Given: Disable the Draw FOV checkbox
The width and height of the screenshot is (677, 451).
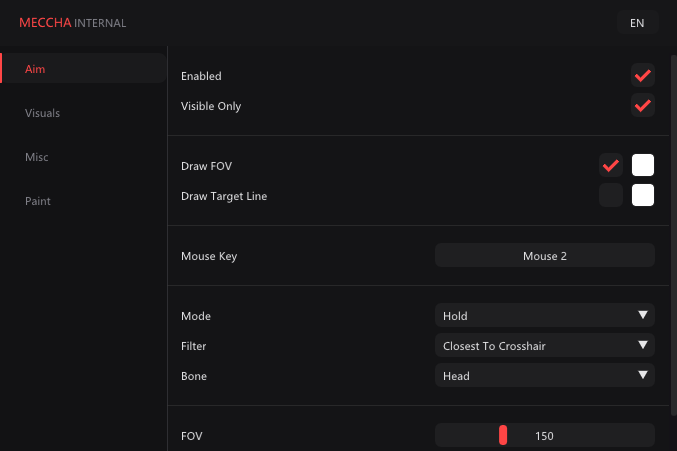Looking at the screenshot, I should pos(611,165).
